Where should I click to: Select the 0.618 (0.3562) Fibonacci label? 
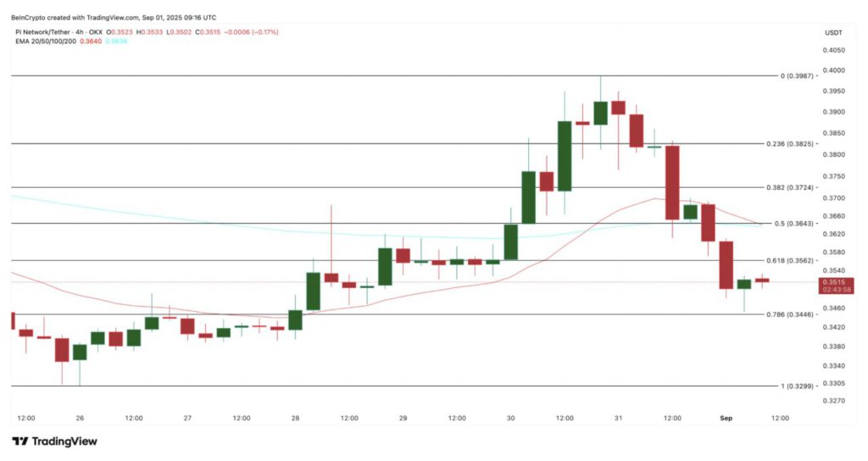tap(791, 261)
